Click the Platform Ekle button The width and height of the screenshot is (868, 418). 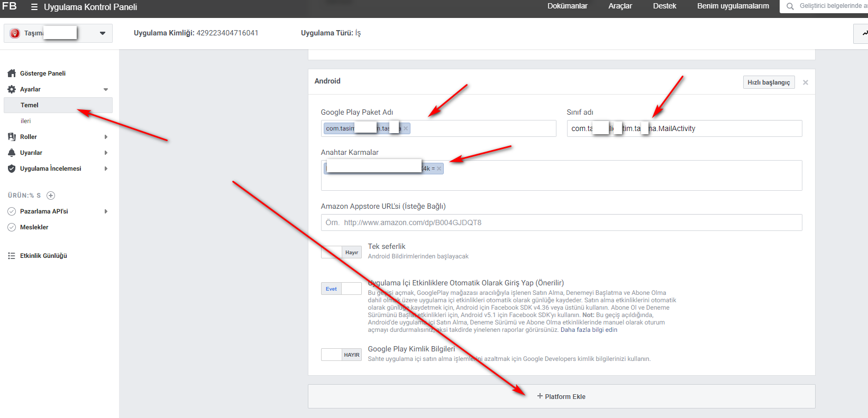point(561,396)
